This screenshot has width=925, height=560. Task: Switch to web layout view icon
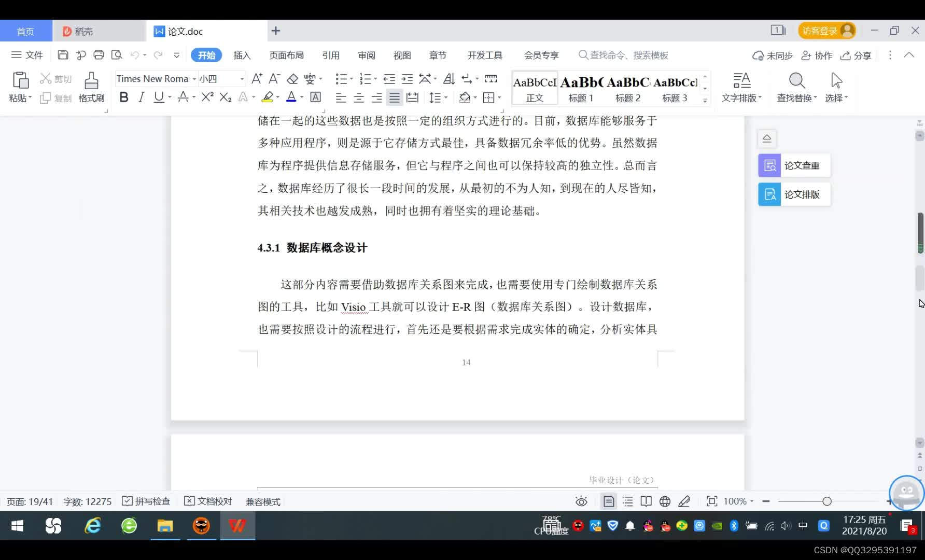coord(665,501)
